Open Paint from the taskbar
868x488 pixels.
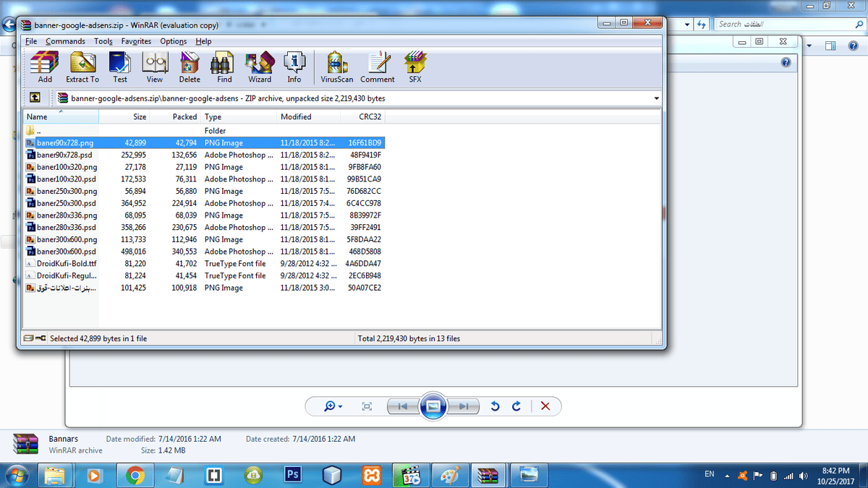(450, 475)
